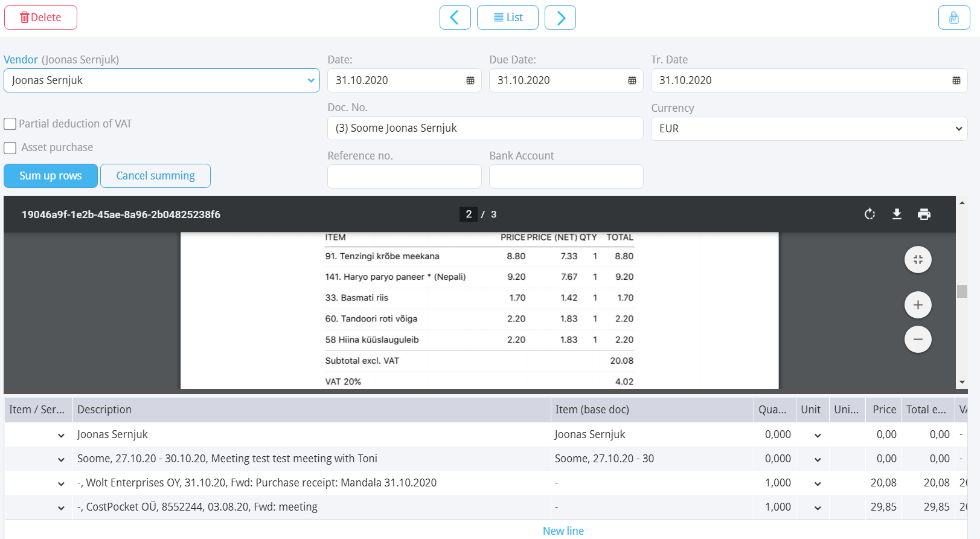
Task: Click 'Soome, 27.10.20 - 30' base doc cell
Action: pyautogui.click(x=652, y=459)
